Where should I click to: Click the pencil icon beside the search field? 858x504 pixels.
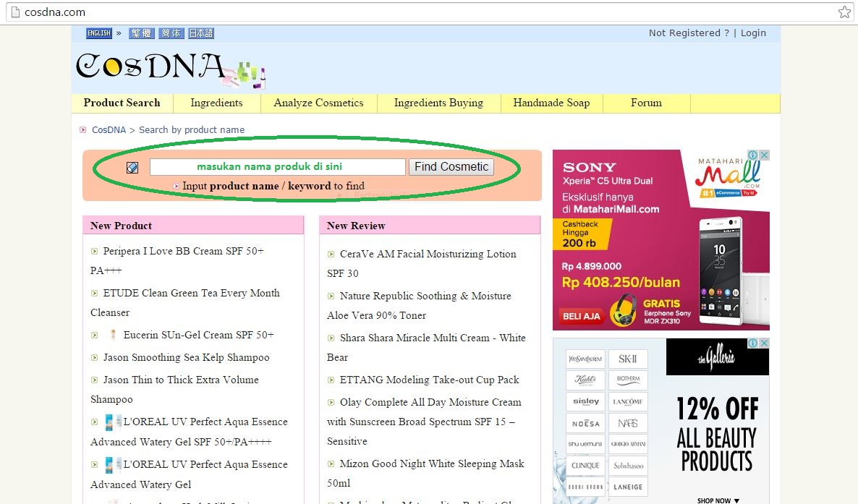(132, 167)
